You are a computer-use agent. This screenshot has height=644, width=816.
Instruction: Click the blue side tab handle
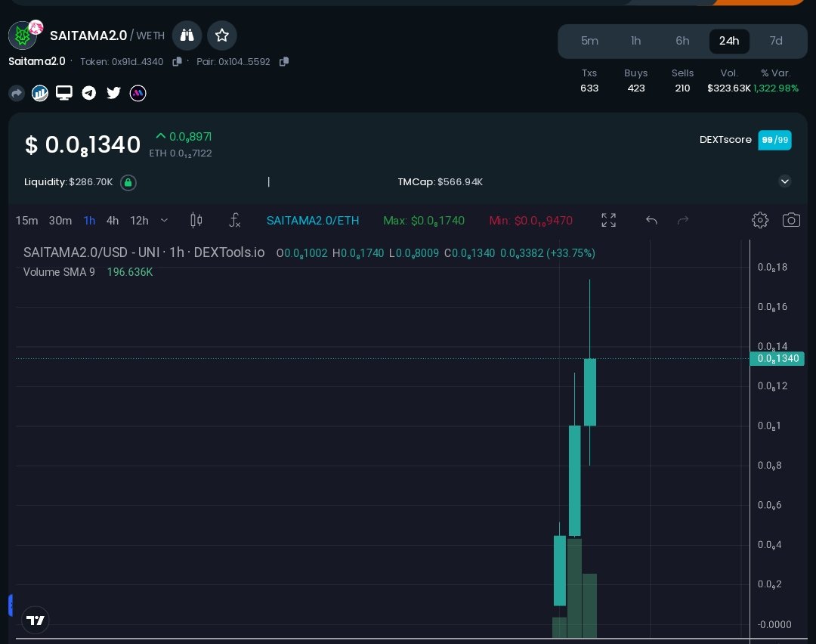[11, 605]
